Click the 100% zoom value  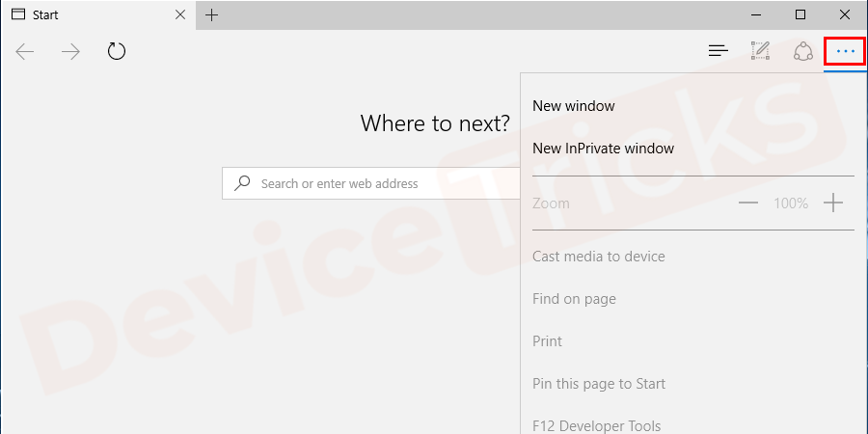click(791, 203)
